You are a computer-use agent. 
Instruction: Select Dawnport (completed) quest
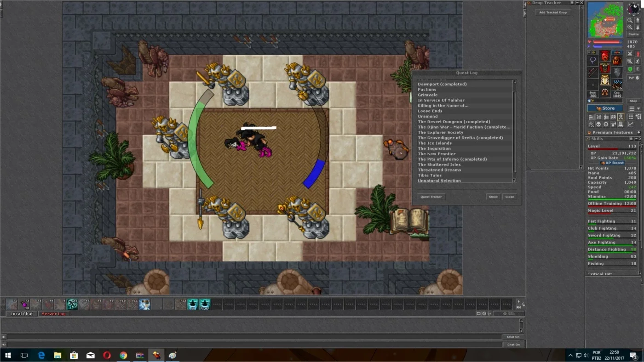pos(465,84)
